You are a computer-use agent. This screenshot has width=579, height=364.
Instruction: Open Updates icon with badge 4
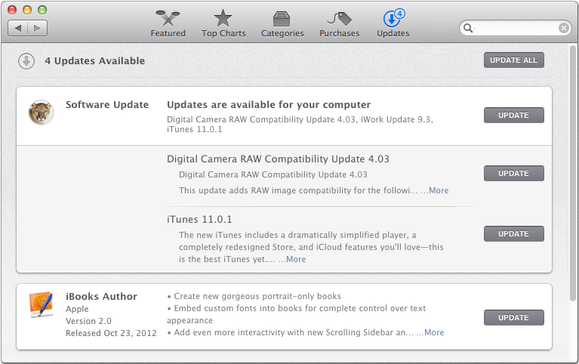pos(393,18)
